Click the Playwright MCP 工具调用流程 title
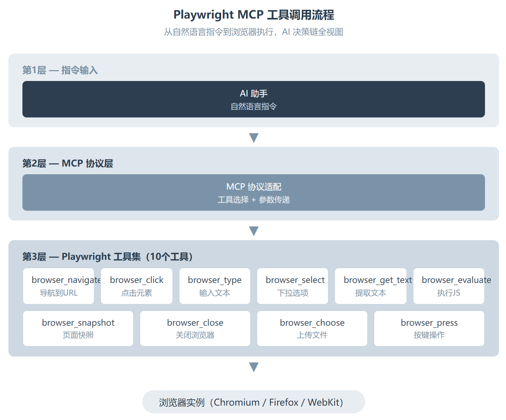506x420 pixels. (254, 15)
